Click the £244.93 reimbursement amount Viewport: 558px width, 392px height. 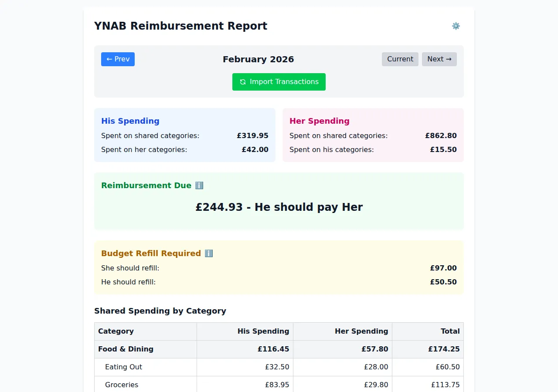click(x=279, y=207)
